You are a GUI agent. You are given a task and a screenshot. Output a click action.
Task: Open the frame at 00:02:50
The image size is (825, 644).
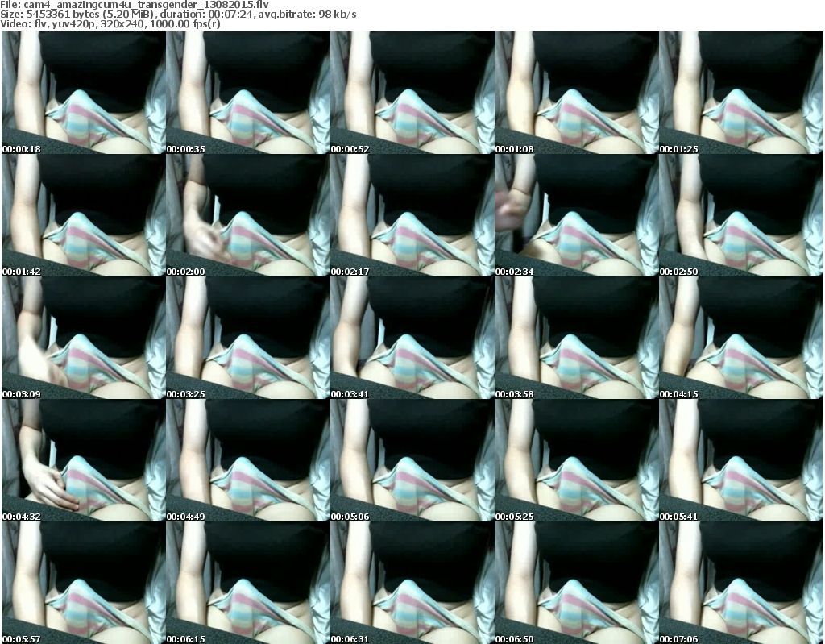click(x=741, y=215)
